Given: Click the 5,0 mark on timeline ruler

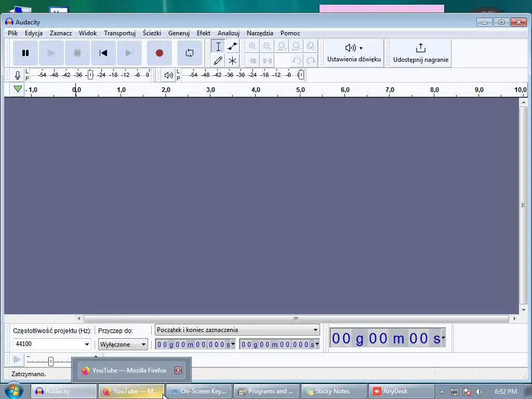Looking at the screenshot, I should (300, 90).
